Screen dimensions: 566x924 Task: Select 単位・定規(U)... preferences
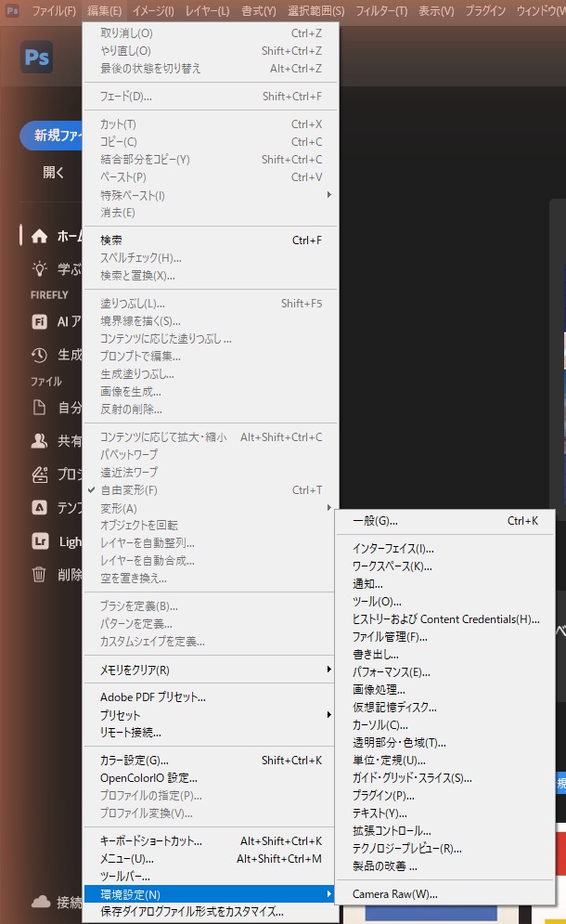[x=444, y=761]
